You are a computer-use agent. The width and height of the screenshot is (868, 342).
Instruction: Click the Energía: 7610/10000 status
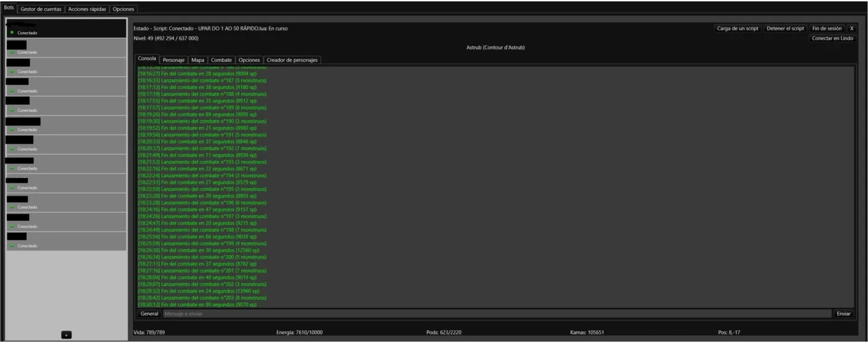coord(299,333)
